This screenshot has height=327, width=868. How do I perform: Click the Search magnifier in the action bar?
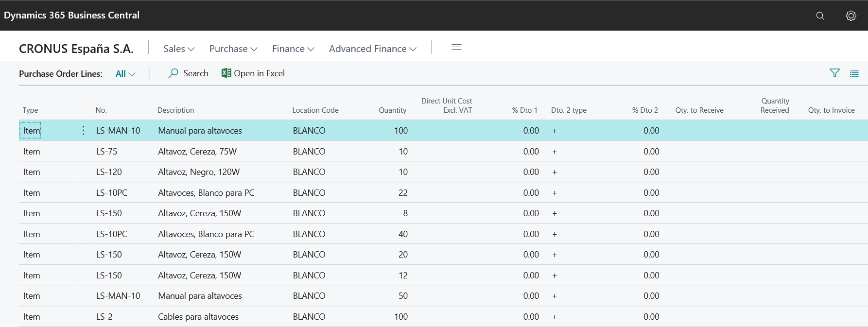pos(173,73)
